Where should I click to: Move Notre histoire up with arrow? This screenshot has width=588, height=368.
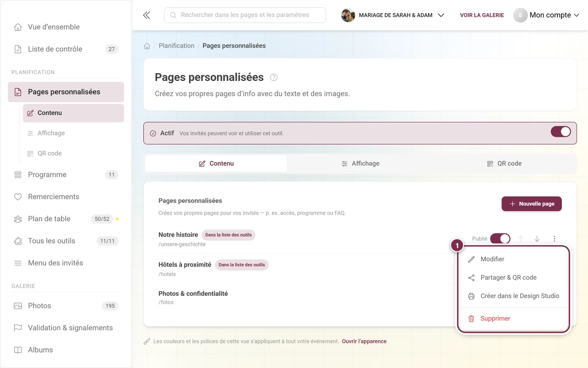521,239
